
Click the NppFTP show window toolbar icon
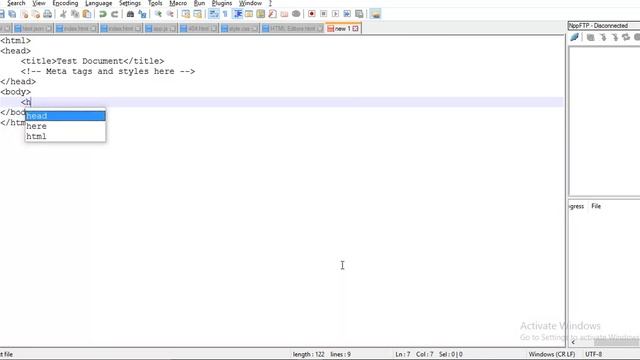(376, 14)
